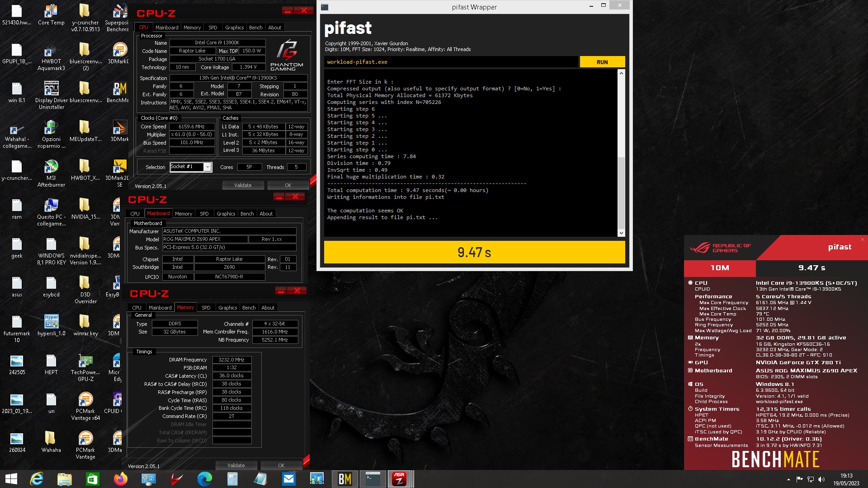This screenshot has width=868, height=488.
Task: Open Graphics tab in middle CPU-Z window
Action: click(226, 214)
